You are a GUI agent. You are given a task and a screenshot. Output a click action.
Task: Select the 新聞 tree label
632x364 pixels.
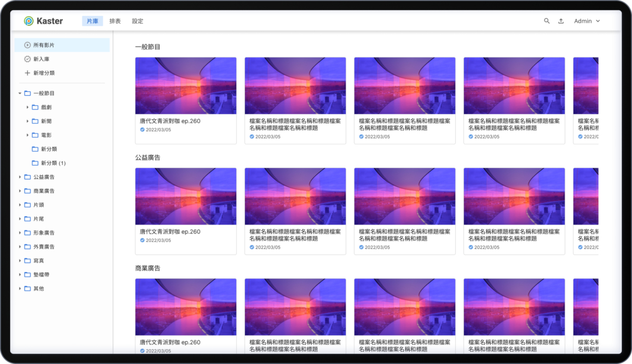coord(46,121)
